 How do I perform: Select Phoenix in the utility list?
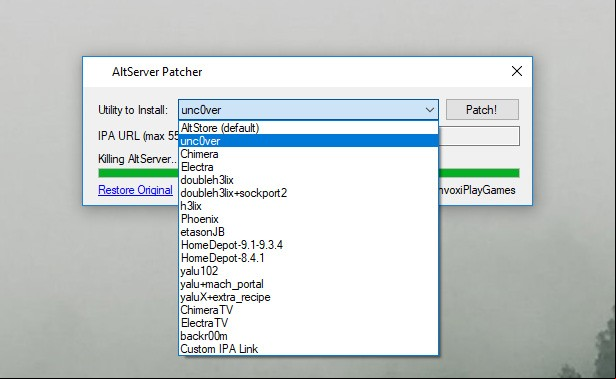coord(308,219)
